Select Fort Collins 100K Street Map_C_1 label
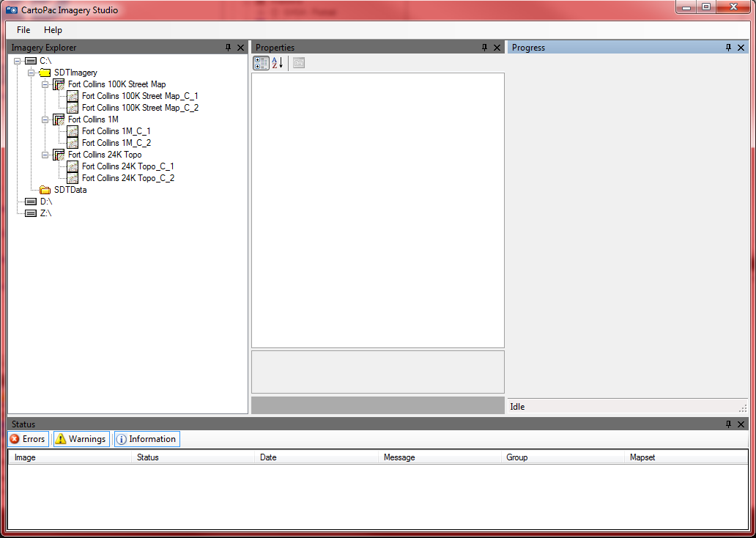 (140, 96)
